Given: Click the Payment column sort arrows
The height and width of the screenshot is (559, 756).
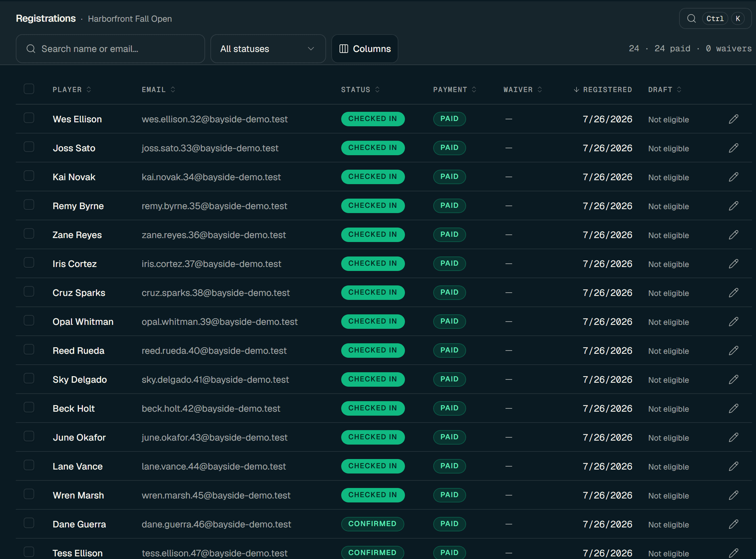Looking at the screenshot, I should pos(474,90).
